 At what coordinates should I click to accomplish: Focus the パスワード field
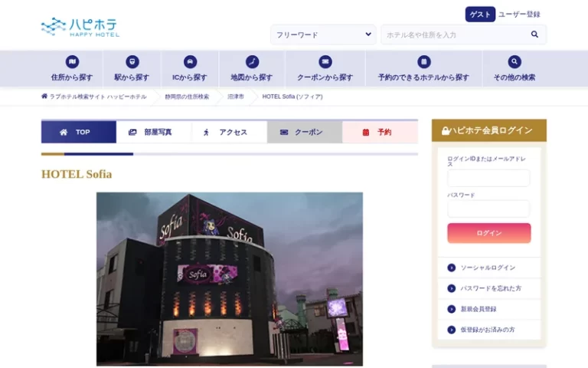point(488,209)
